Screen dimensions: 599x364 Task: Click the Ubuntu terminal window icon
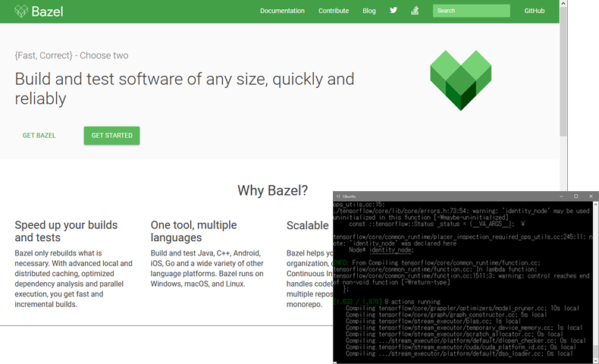pyautogui.click(x=338, y=196)
